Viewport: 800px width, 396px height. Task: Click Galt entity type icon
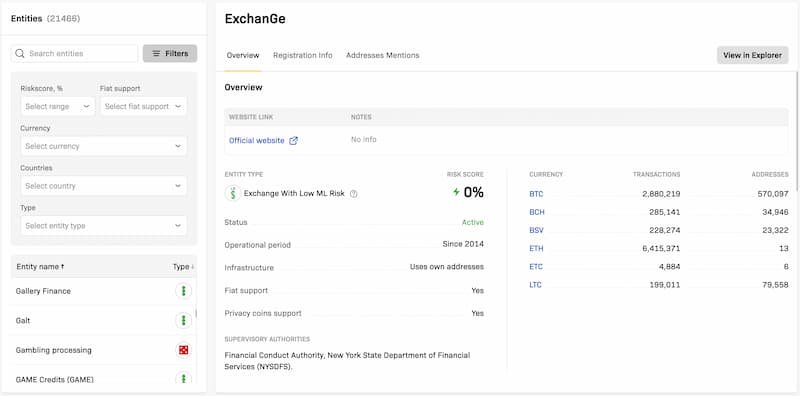click(x=183, y=320)
